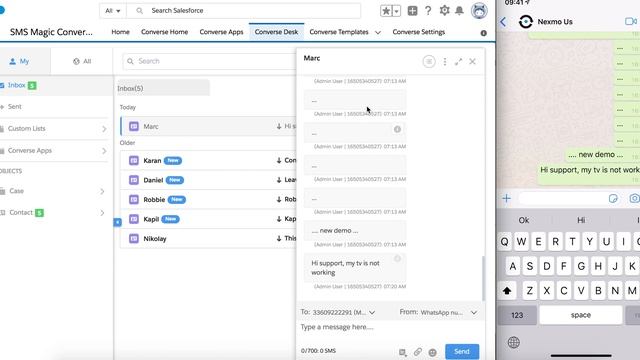The width and height of the screenshot is (640, 360).
Task: Open the Converse Home tab
Action: coord(164,32)
